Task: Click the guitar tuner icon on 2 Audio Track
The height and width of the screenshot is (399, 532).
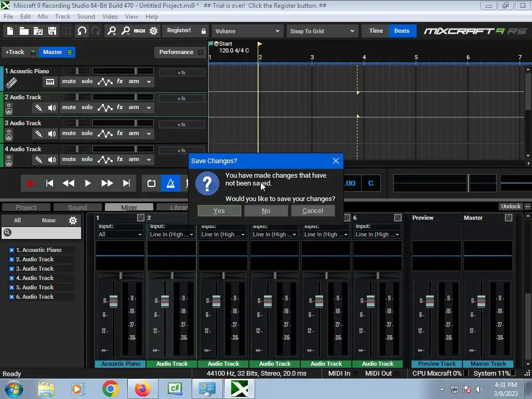Action: 38,108
